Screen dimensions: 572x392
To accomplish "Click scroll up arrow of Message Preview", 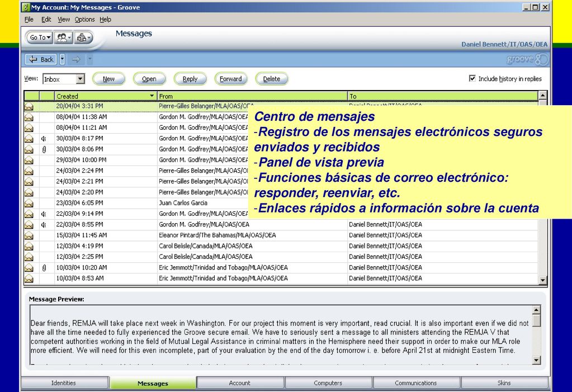I will (x=536, y=310).
